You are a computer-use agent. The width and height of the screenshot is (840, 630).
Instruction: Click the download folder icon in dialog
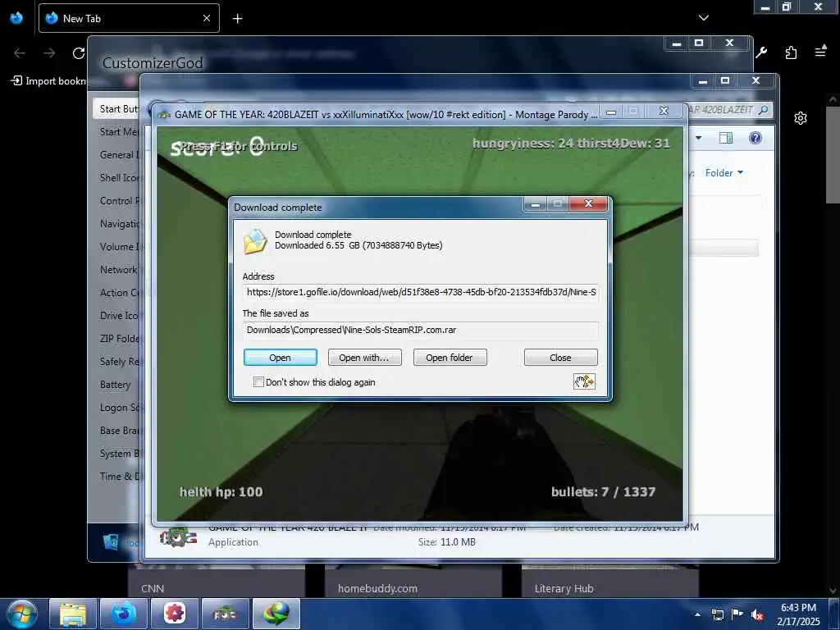click(x=255, y=241)
